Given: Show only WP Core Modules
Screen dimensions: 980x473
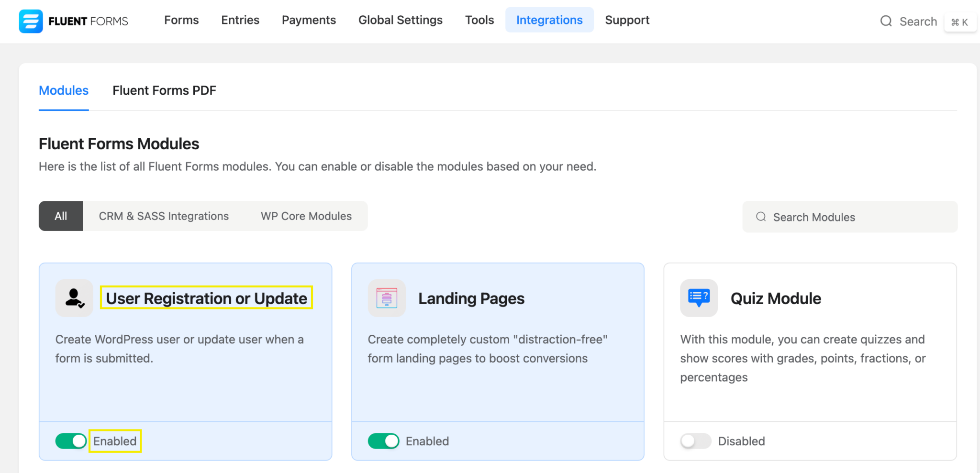Looking at the screenshot, I should click(x=306, y=216).
